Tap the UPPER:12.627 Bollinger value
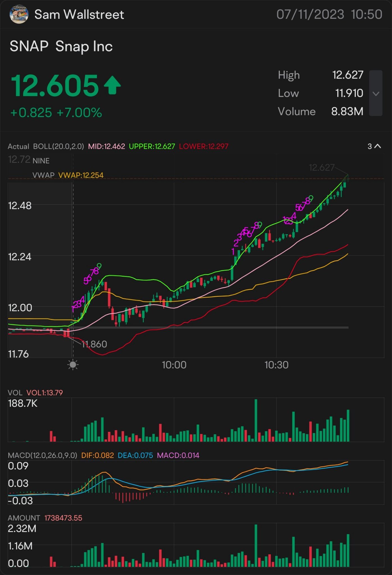 click(152, 146)
